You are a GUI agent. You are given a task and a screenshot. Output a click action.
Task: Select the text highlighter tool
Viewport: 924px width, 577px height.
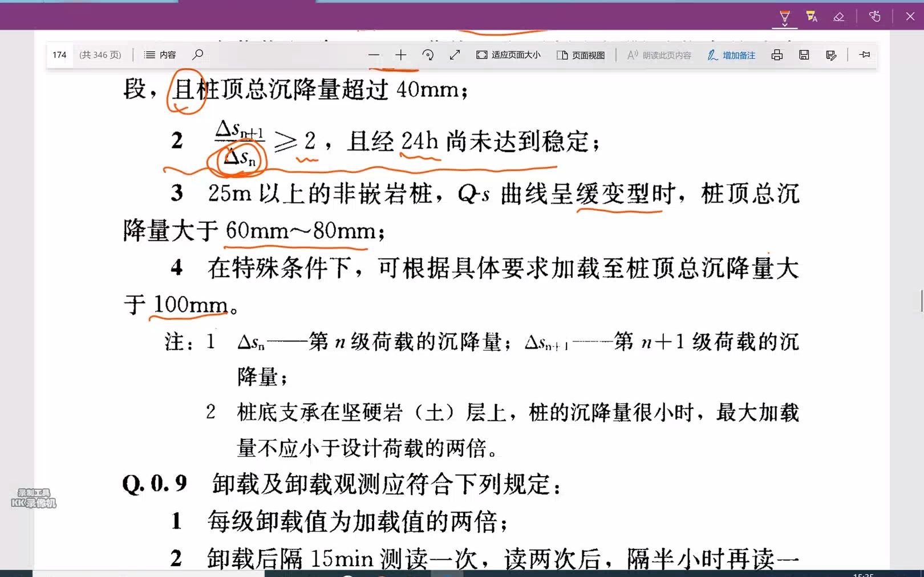tap(812, 17)
